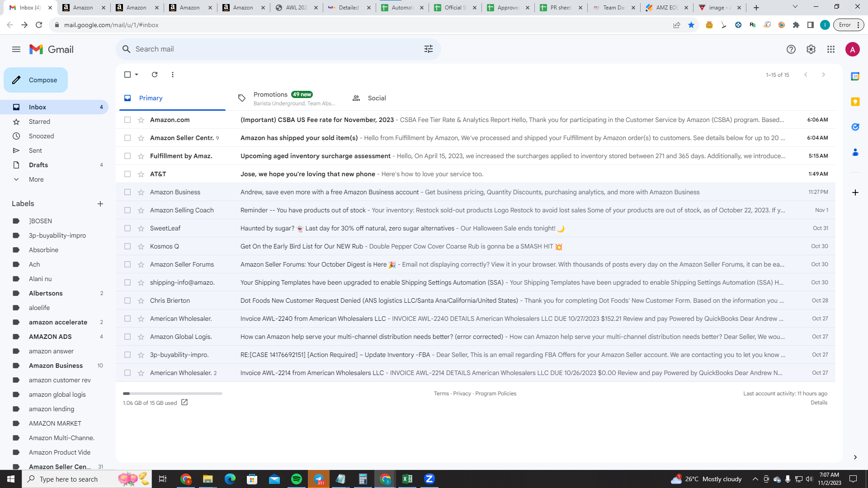Click the Search mail field
Viewport: 868px width, 488px height.
pos(278,49)
